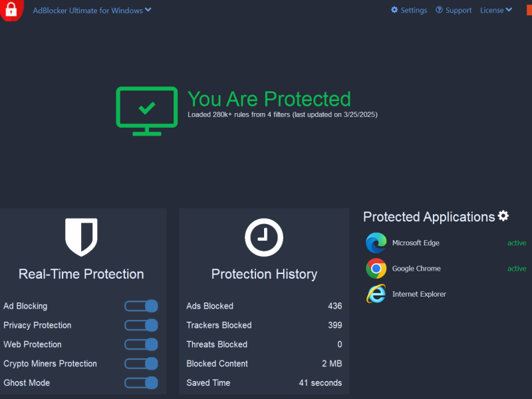Switch off Ghost Mode

[x=141, y=383]
